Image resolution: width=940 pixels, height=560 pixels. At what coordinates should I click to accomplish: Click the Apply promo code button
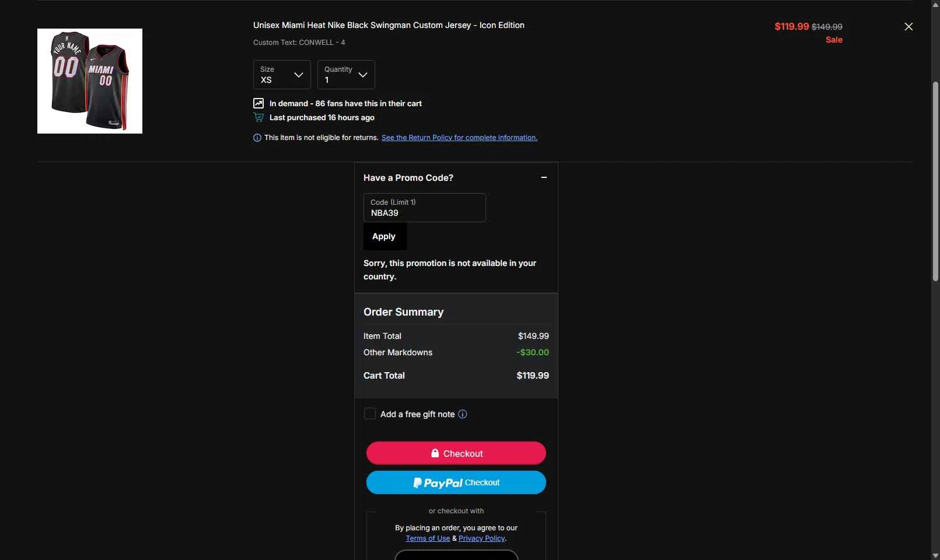[x=385, y=236]
